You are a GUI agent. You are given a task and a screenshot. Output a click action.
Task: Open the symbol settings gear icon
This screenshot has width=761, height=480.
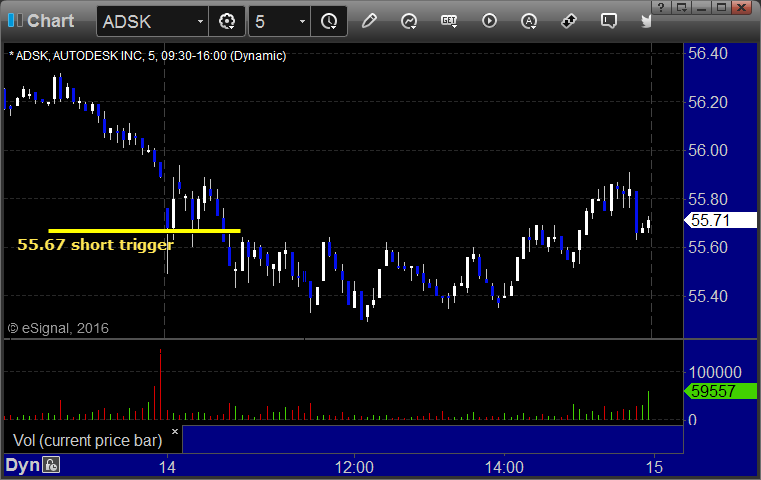pyautogui.click(x=227, y=21)
